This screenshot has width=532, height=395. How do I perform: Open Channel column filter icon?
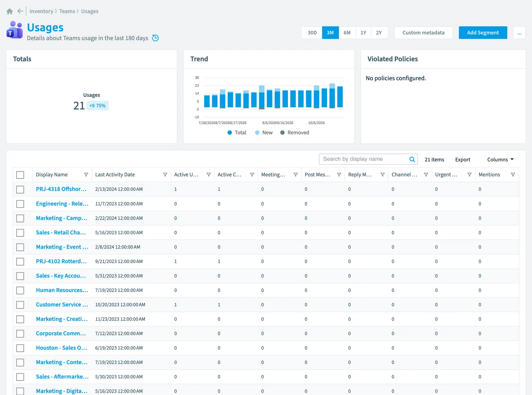[x=426, y=175]
